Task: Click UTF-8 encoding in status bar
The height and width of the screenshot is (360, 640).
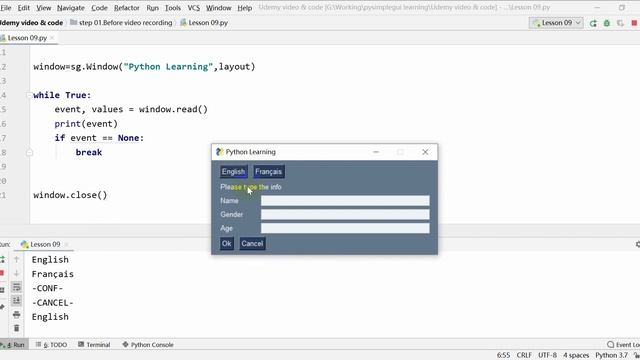Action: [547, 355]
